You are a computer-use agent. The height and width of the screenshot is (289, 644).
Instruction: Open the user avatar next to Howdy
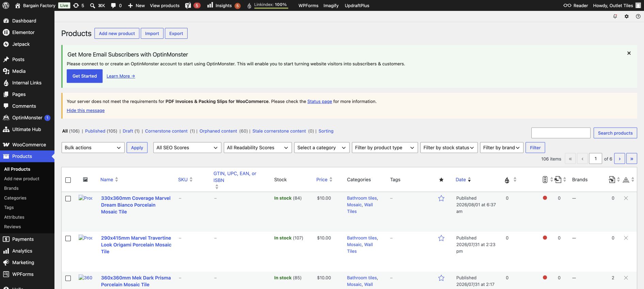point(638,5)
